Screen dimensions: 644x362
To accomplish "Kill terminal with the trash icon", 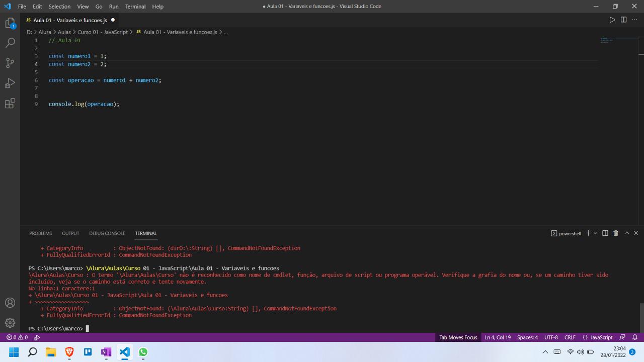I will pos(616,233).
